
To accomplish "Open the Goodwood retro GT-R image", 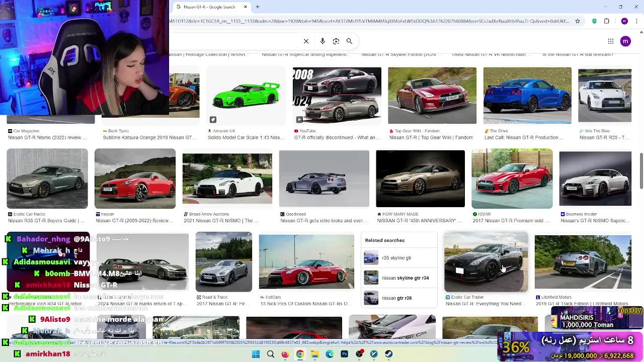I will pos(324,178).
